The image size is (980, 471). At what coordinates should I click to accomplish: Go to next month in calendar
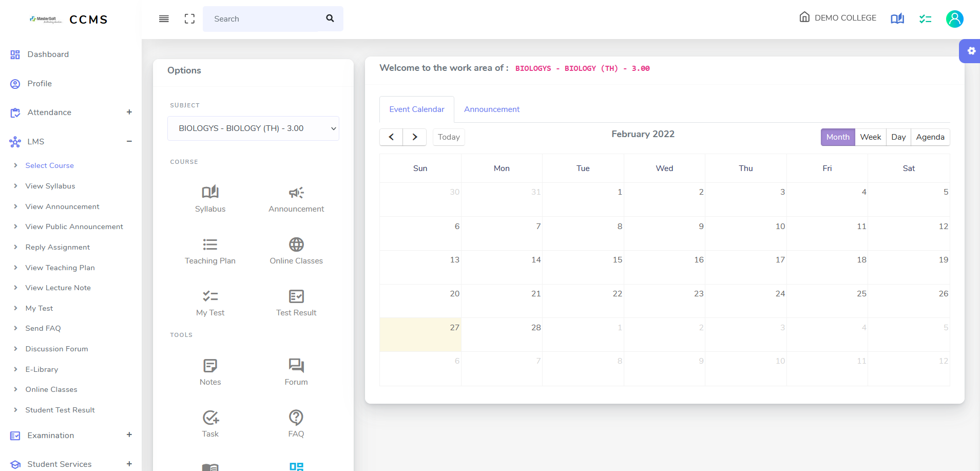coord(415,137)
